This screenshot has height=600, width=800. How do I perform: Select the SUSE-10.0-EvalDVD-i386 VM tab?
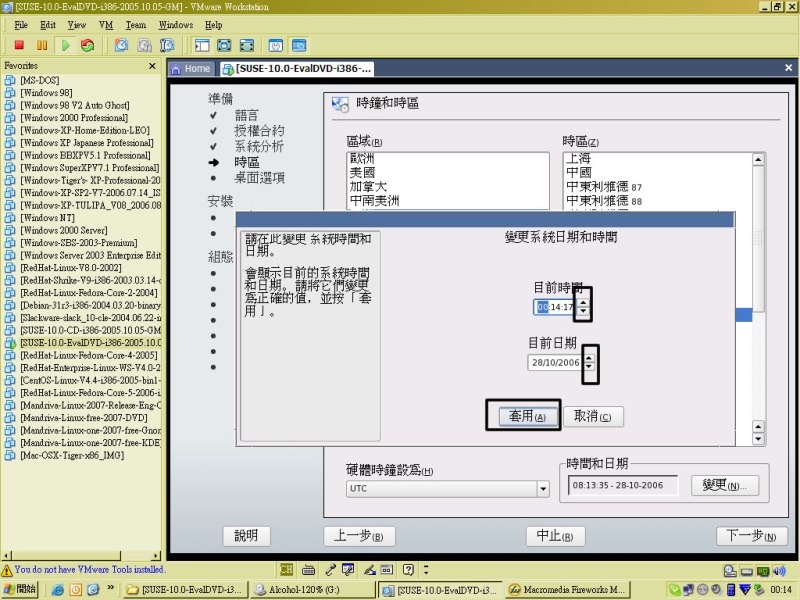pyautogui.click(x=297, y=68)
